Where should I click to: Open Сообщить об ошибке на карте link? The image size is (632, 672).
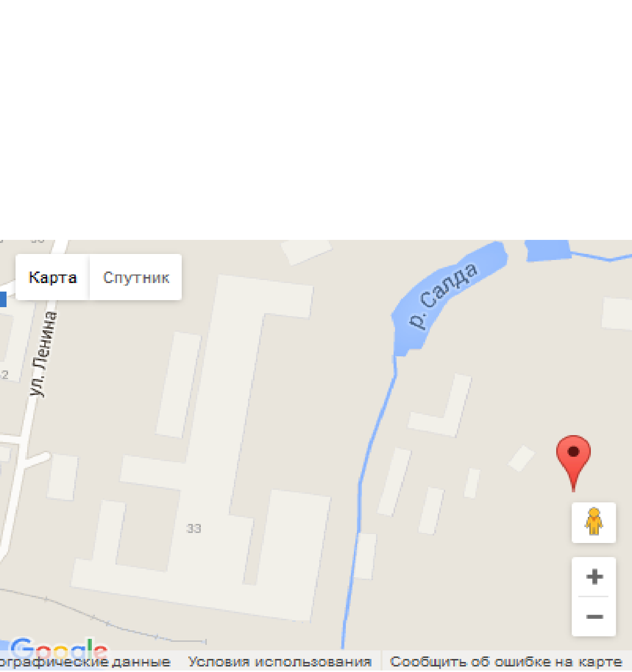pos(506,662)
